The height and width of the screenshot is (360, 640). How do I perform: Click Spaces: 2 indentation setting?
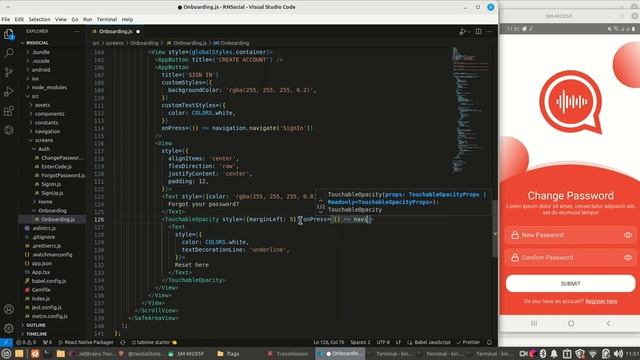(360, 342)
